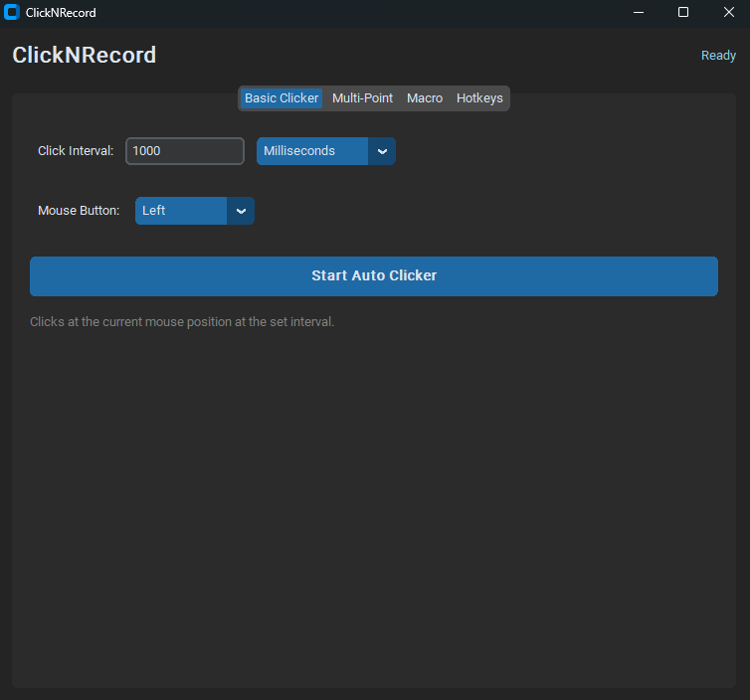Click the 'Clicks at the current mouse position' description
The height and width of the screenshot is (700, 750).
(x=182, y=322)
